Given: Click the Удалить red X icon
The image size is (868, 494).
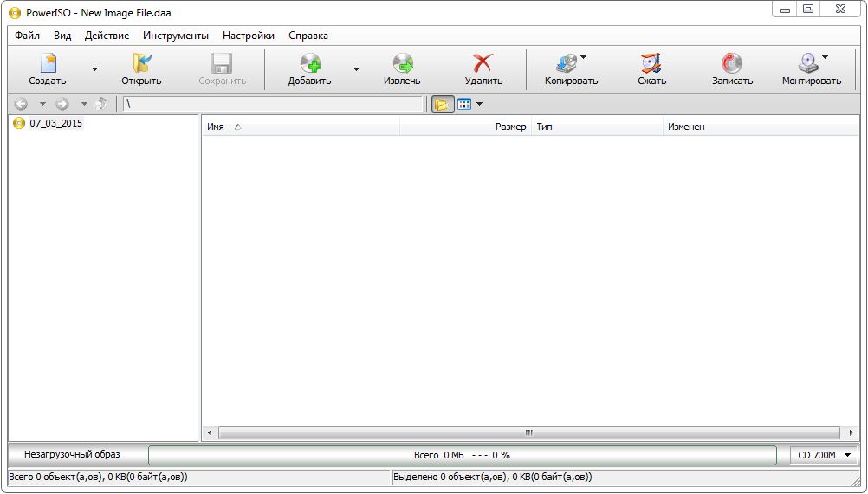Looking at the screenshot, I should click(483, 63).
